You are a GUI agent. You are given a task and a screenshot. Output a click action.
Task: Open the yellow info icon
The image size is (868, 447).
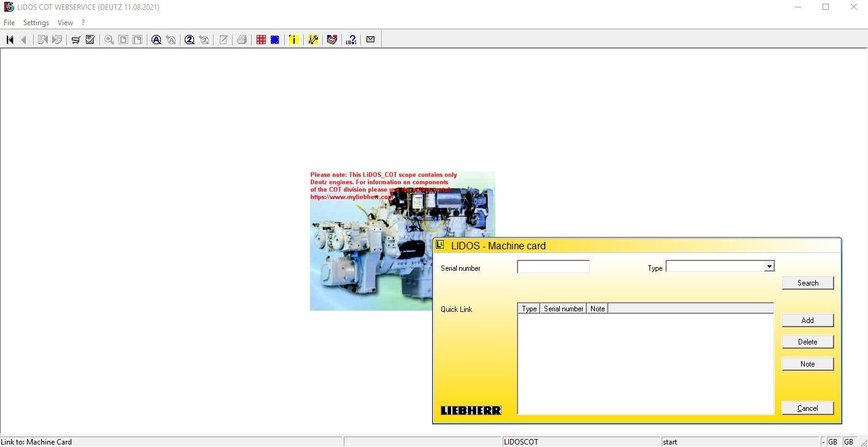coord(294,40)
